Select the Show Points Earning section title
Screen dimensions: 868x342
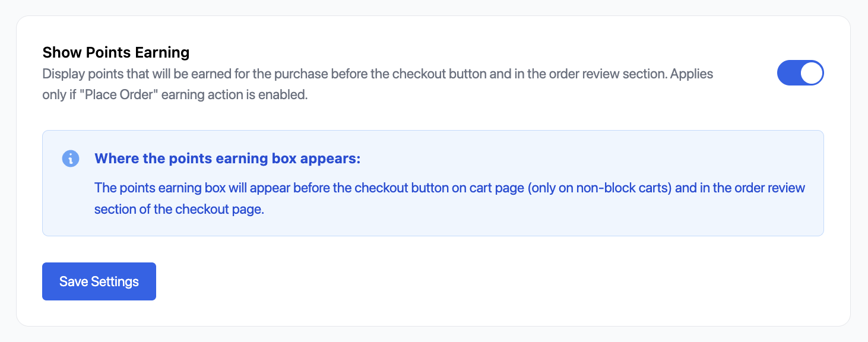(x=116, y=52)
